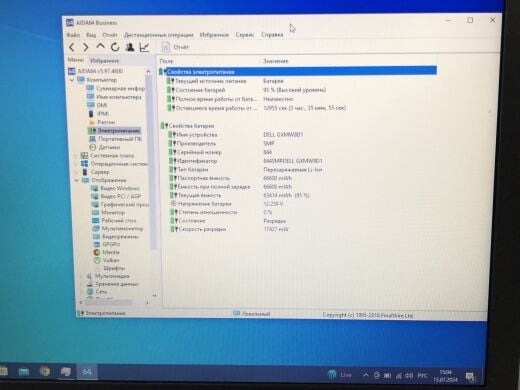Select the GPGPU icon in tree
The height and width of the screenshot is (390, 520).
96,244
